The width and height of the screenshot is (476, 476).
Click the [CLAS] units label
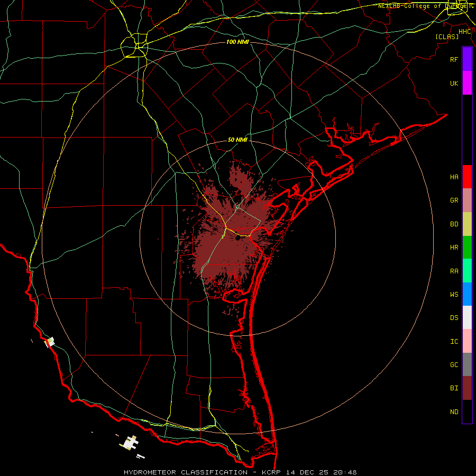tap(447, 36)
